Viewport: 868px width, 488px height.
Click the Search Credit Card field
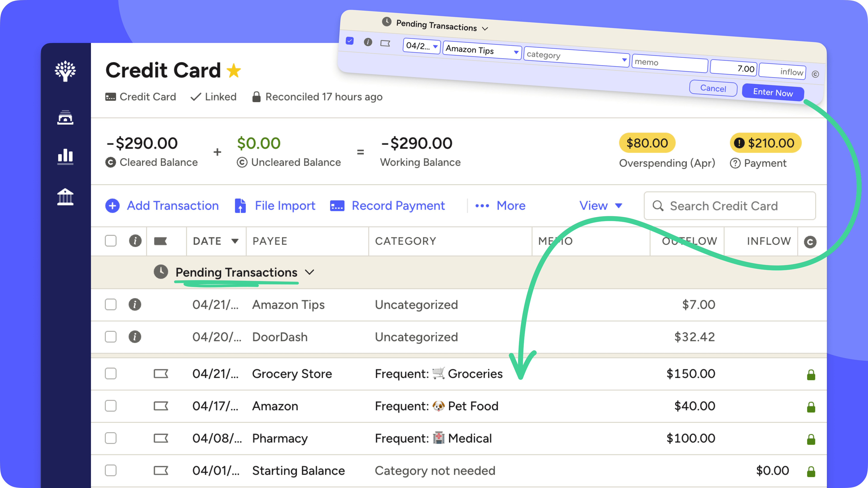(x=730, y=206)
